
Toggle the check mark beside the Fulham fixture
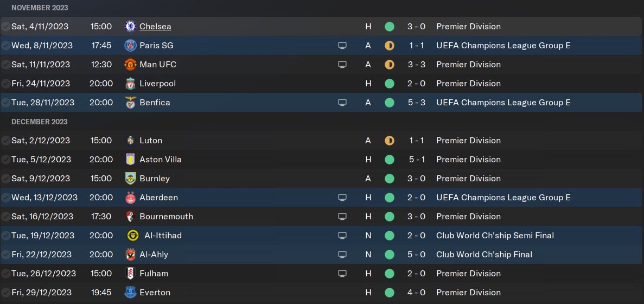[5, 274]
